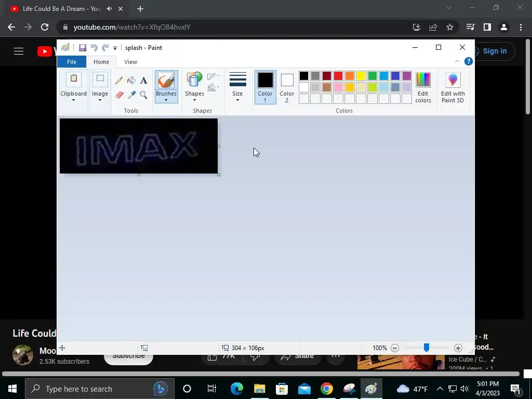Open the Shape outline dropdown

click(213, 76)
